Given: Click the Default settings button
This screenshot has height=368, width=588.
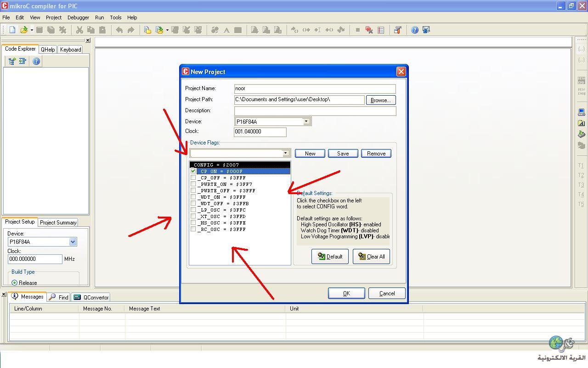Looking at the screenshot, I should (x=330, y=256).
